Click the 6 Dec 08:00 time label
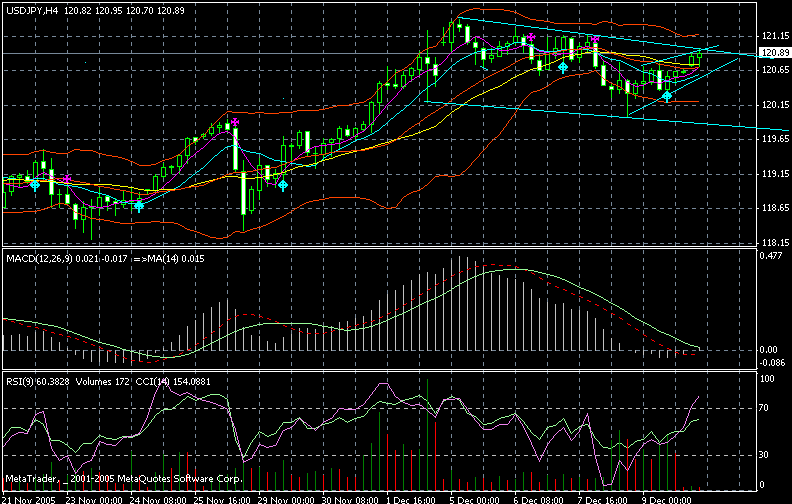Viewport: 792px width, 504px height. 539,499
